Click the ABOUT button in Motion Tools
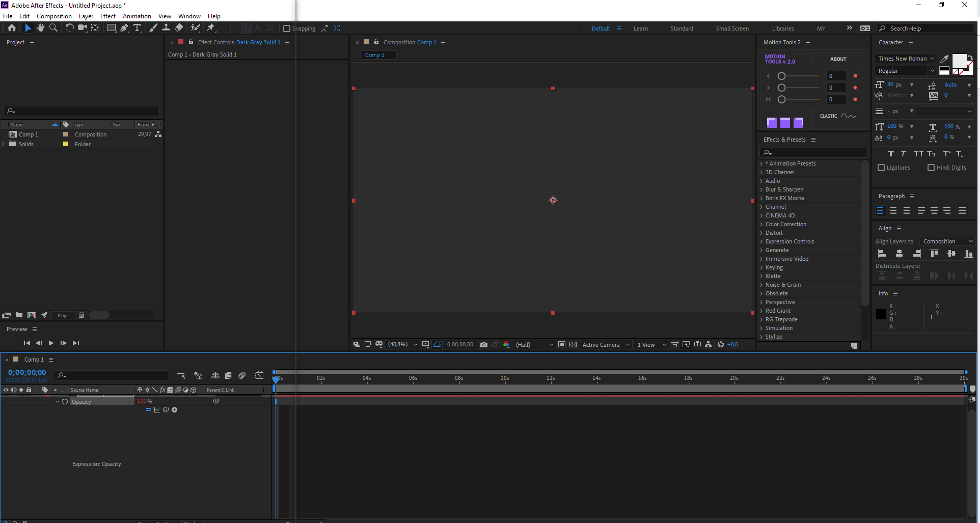980x523 pixels. pyautogui.click(x=838, y=59)
